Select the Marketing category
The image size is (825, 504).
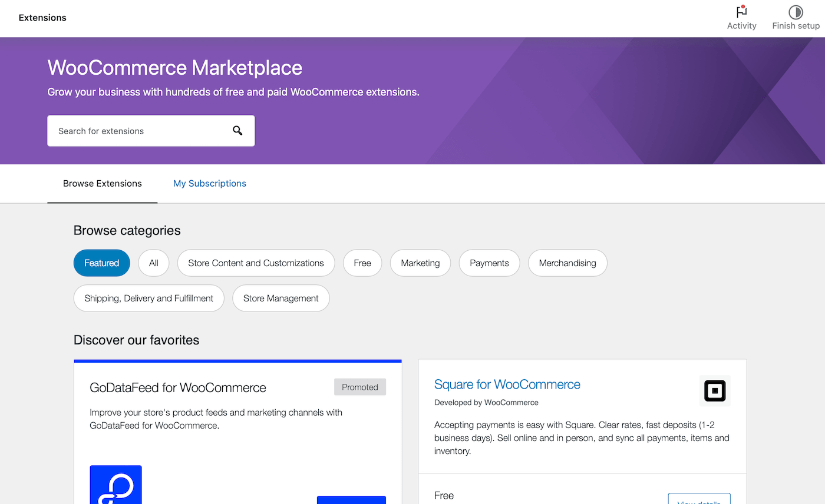pos(420,263)
